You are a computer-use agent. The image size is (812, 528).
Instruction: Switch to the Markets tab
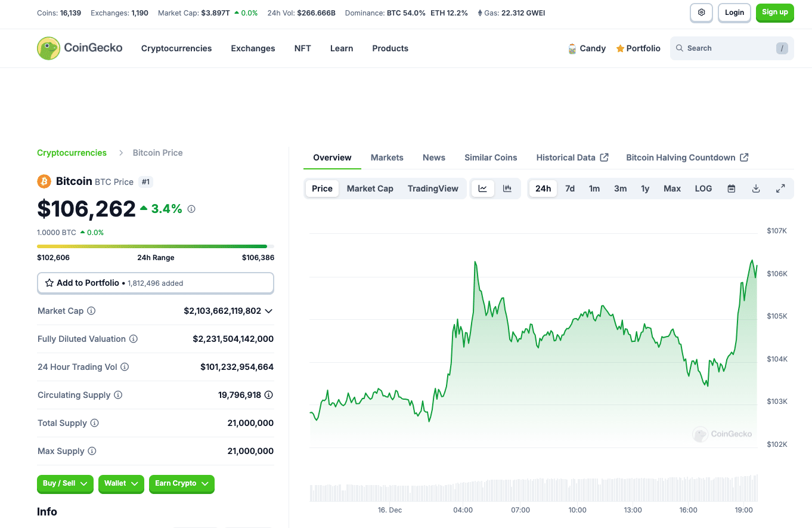tap(387, 158)
